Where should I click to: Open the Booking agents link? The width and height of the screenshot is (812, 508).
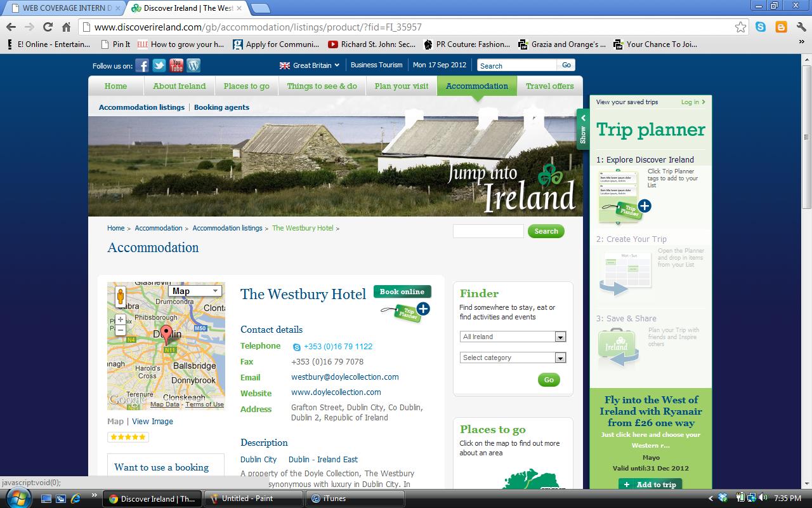pyautogui.click(x=221, y=107)
